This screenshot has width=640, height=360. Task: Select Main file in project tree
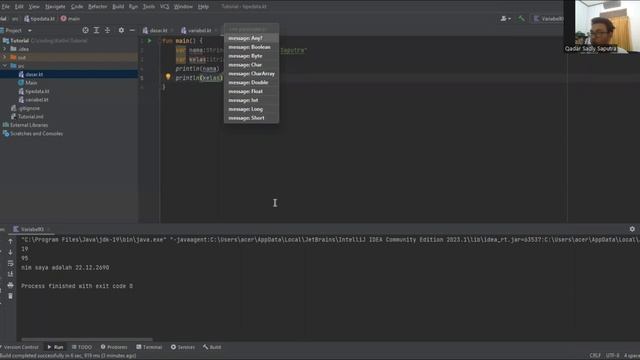[x=31, y=83]
